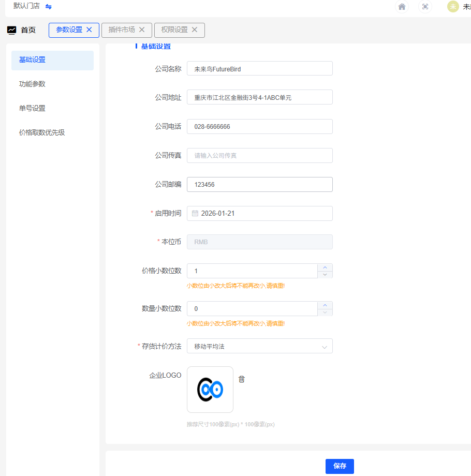The width and height of the screenshot is (471, 476).
Task: Click the 公司传真 input field
Action: [x=259, y=155]
